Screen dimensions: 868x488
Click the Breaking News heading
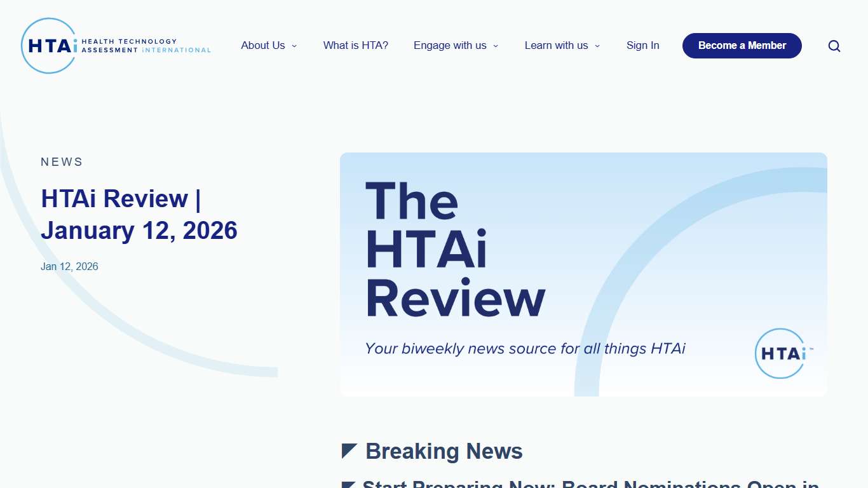tap(444, 451)
